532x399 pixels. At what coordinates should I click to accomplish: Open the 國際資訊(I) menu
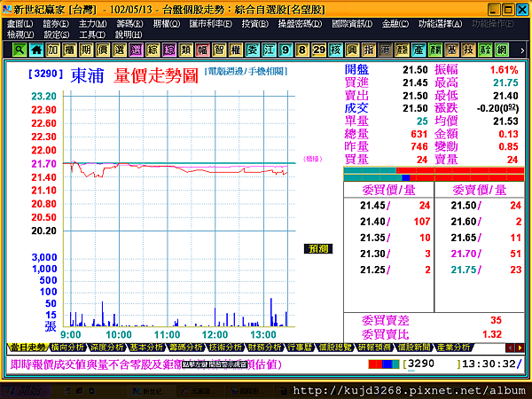point(352,24)
